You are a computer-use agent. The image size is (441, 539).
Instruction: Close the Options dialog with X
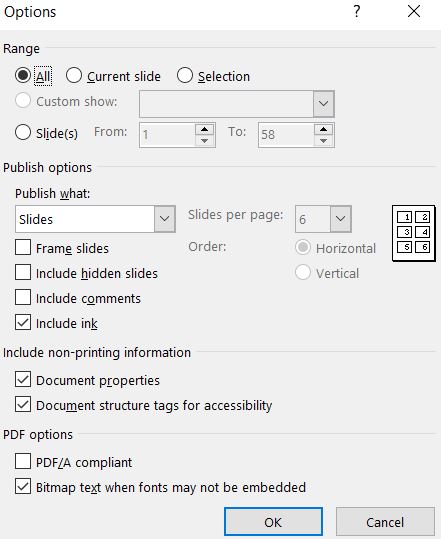414,12
